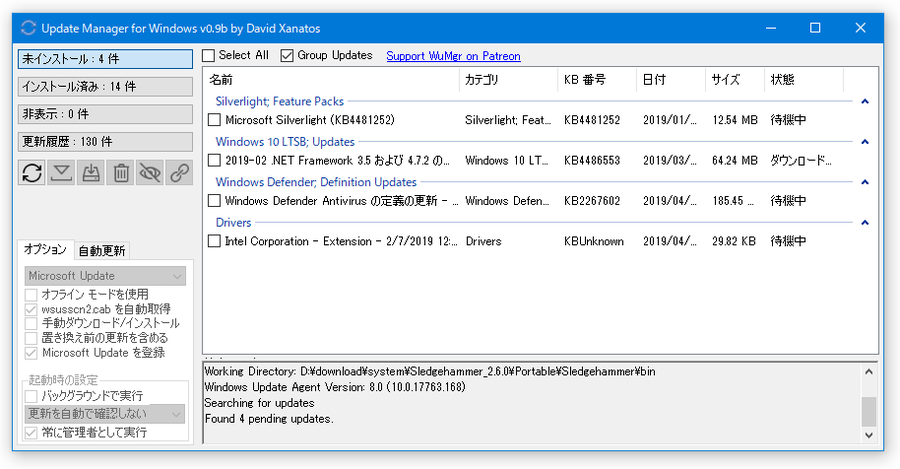
Task: Click the KBUnknown cell
Action: 593,241
